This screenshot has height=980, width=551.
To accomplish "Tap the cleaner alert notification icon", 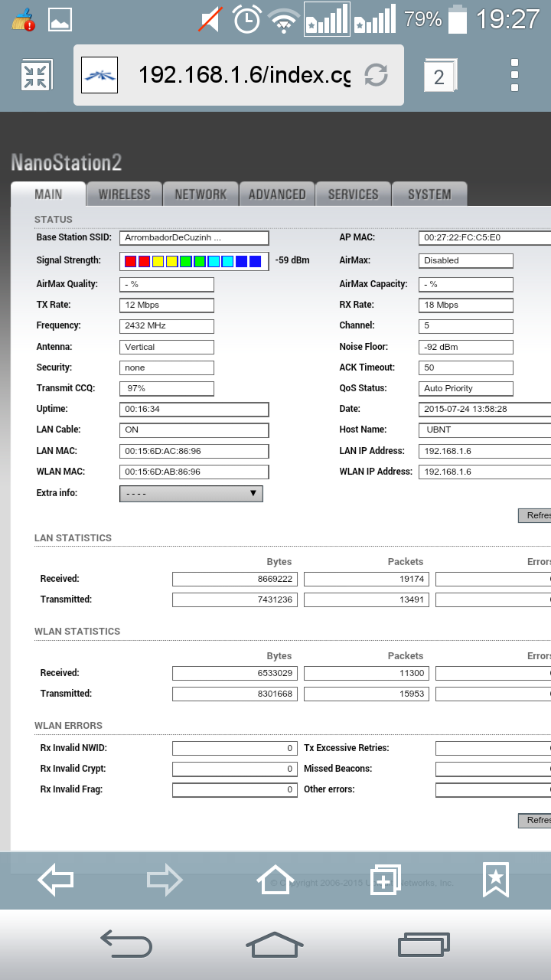I will click(24, 19).
